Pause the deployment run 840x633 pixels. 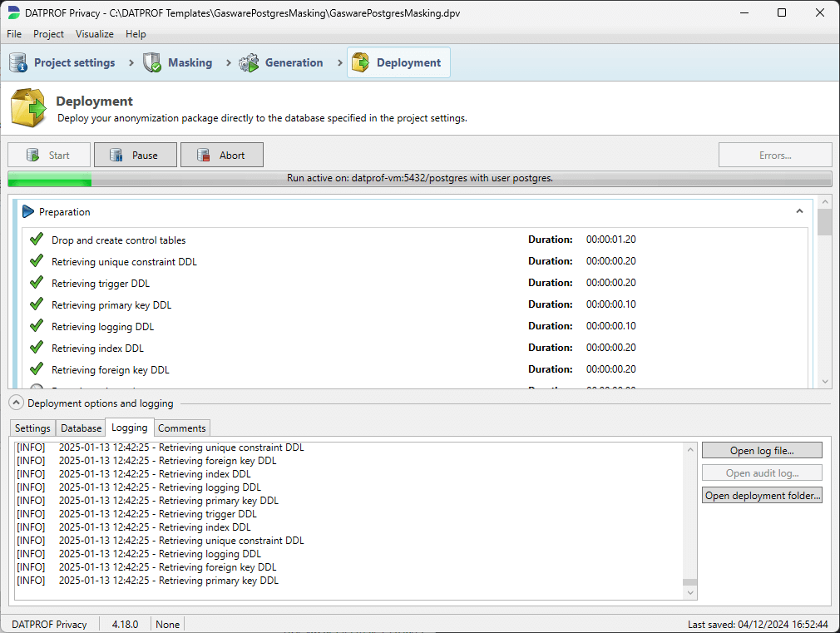point(135,155)
